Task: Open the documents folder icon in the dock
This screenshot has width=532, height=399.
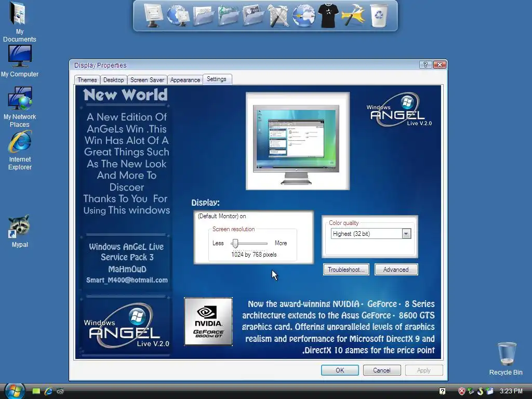Action: click(x=203, y=16)
